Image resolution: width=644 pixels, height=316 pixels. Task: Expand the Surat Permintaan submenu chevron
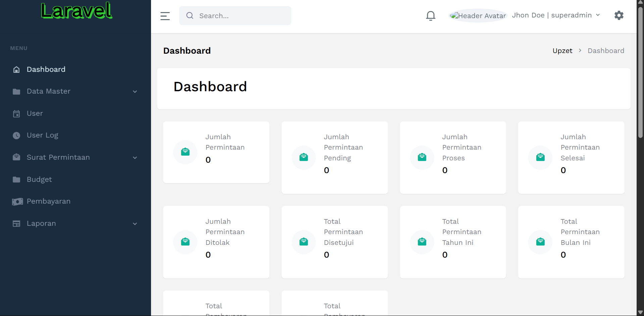(135, 158)
